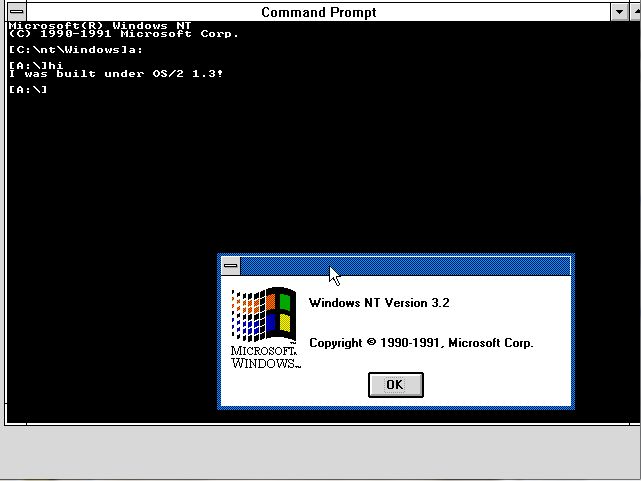Click the Microsoft Windows logo in the dialog
Image resolution: width=641 pixels, height=481 pixels.
(266, 328)
